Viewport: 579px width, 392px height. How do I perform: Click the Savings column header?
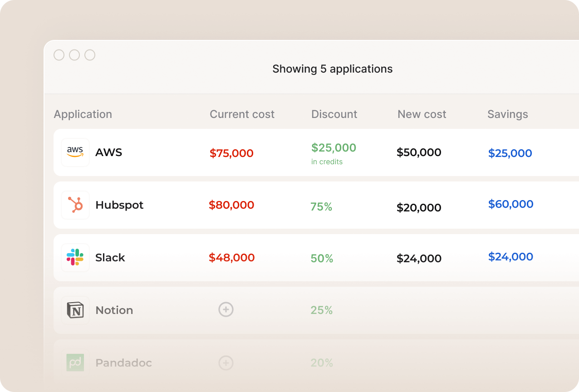click(x=508, y=114)
